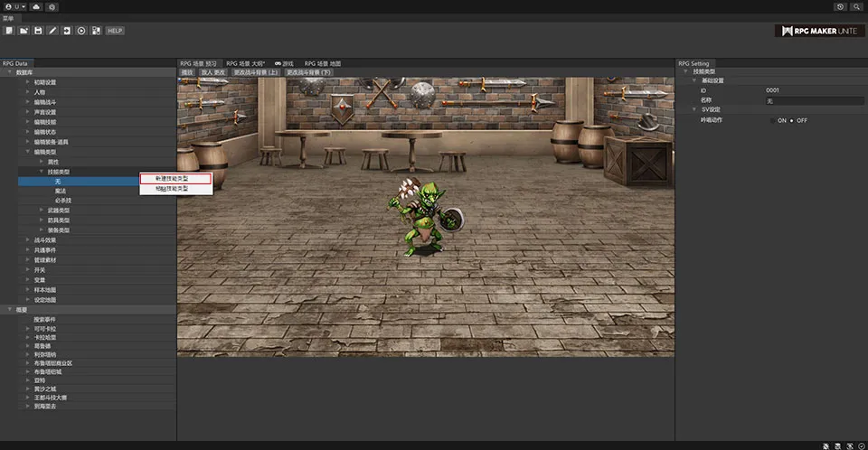Choose 新建技能类型 from context menu
The width and height of the screenshot is (868, 450).
[x=175, y=179]
